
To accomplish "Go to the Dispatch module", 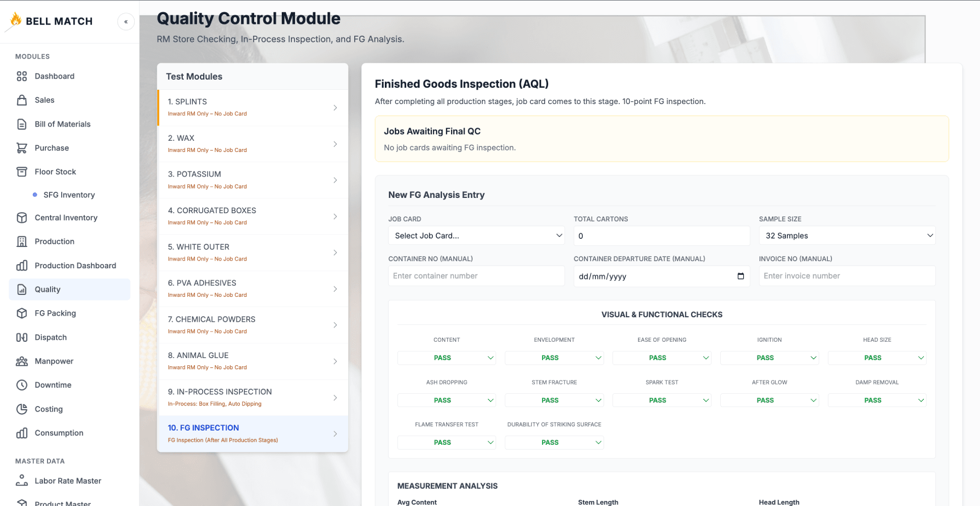I will click(69, 337).
